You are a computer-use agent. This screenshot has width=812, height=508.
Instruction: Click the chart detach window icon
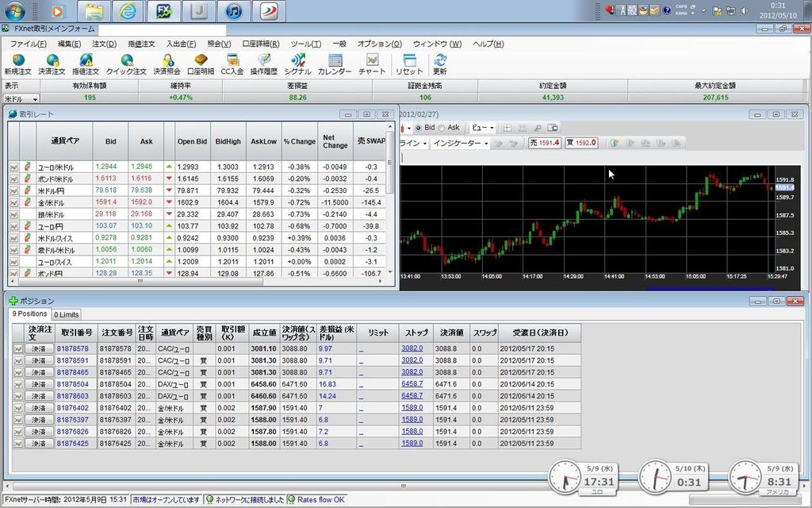553,128
